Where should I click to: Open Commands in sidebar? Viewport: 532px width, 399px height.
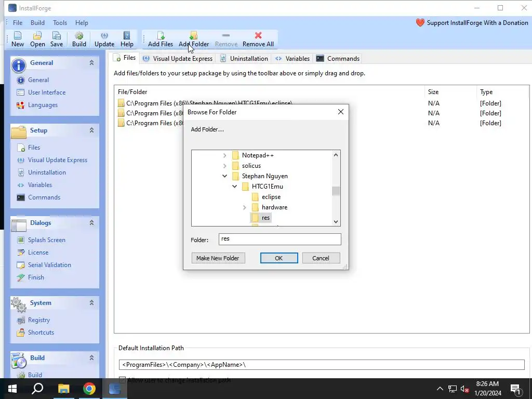pos(44,197)
